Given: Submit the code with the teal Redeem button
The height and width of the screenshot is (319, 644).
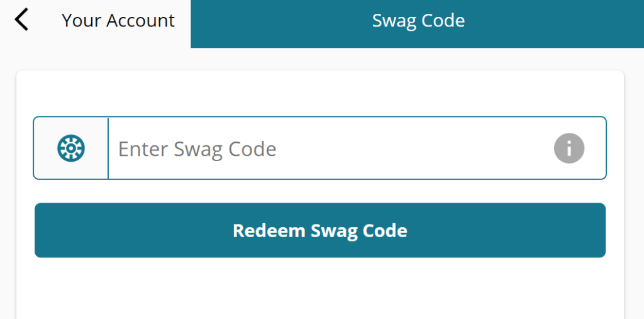Looking at the screenshot, I should coord(320,230).
